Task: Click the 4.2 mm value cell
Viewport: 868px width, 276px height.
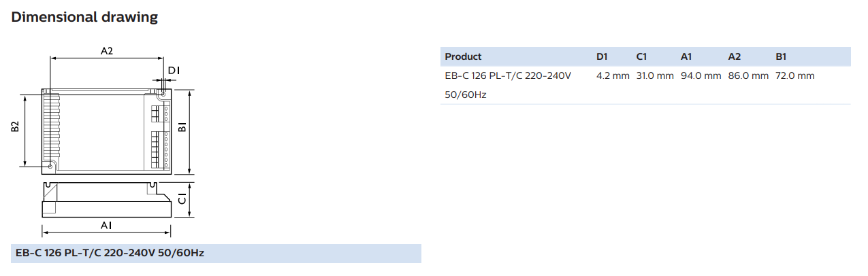Action: coord(613,75)
